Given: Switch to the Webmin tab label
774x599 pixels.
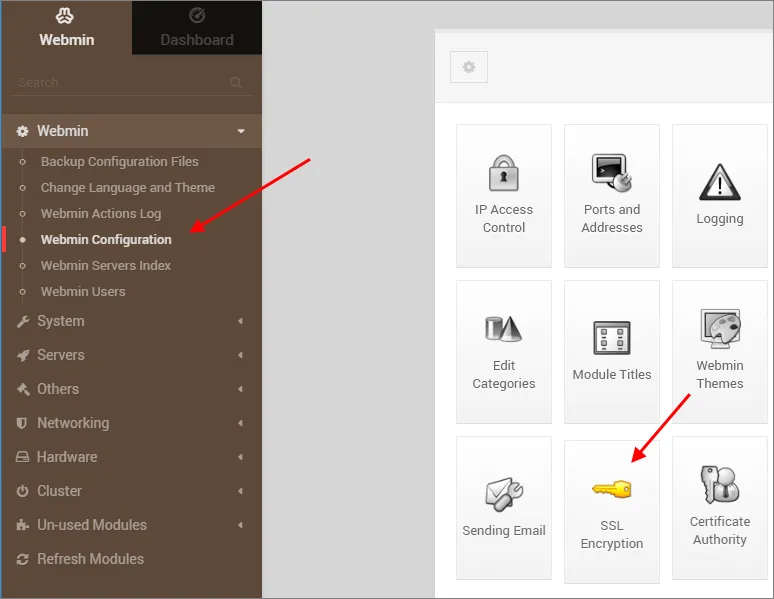Looking at the screenshot, I should click(x=67, y=40).
